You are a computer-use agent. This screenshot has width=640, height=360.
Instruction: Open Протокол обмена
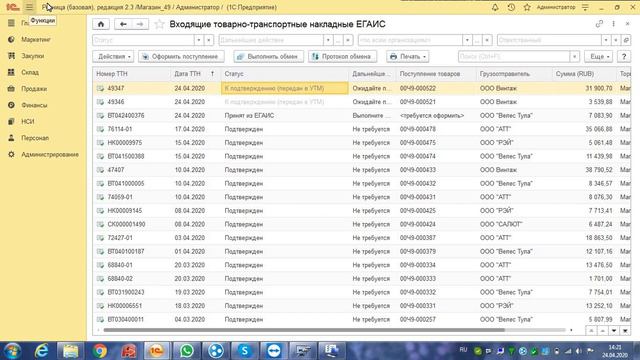click(342, 56)
